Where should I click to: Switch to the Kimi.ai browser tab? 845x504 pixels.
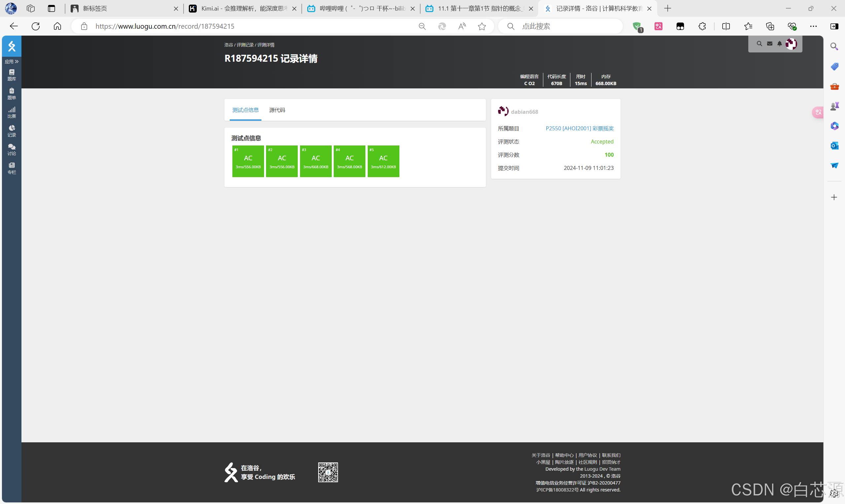click(x=242, y=9)
